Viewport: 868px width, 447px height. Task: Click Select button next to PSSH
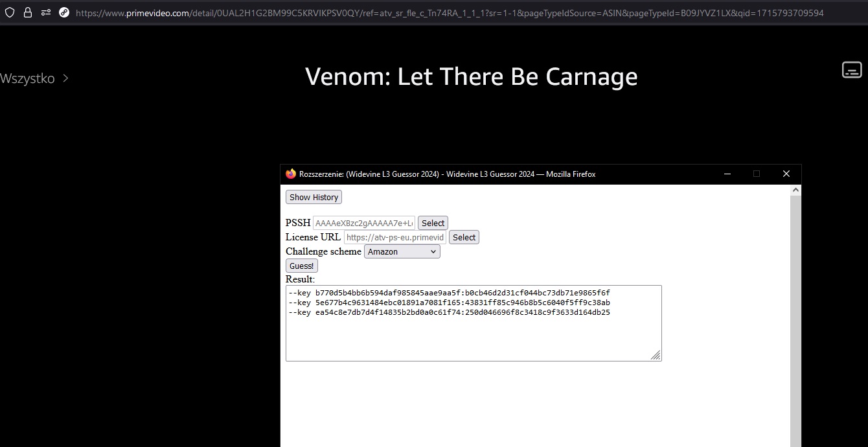click(433, 223)
